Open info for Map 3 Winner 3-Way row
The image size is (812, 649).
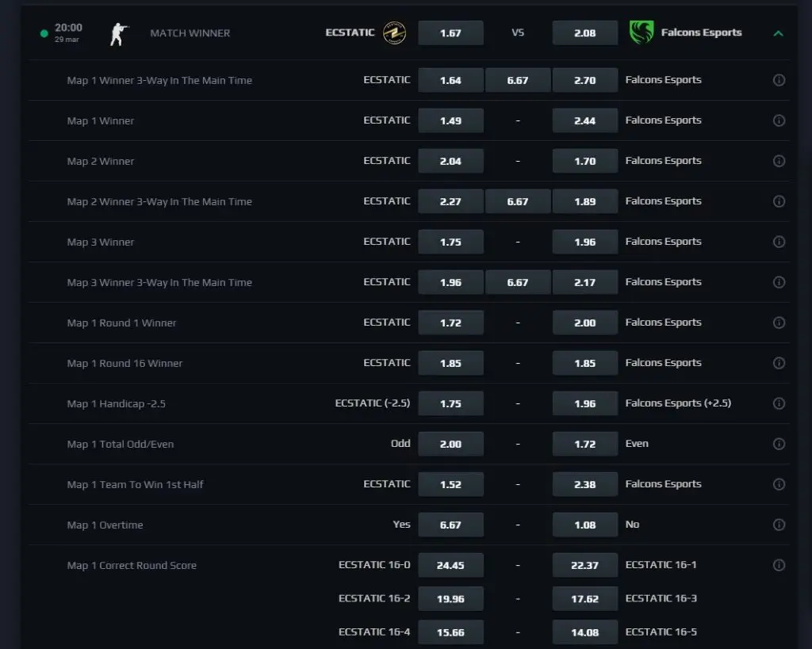tap(779, 282)
